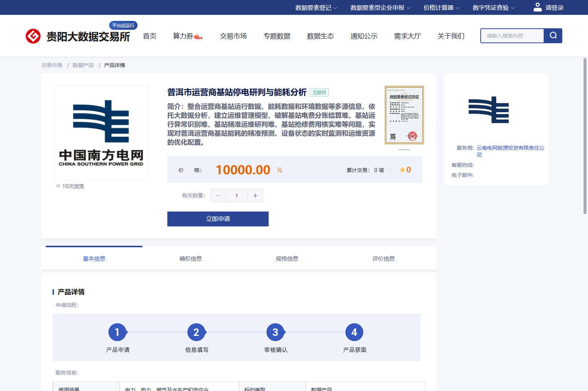This screenshot has width=588, height=391.
Task: Increase purchase quantity with plus button
Action: 255,195
